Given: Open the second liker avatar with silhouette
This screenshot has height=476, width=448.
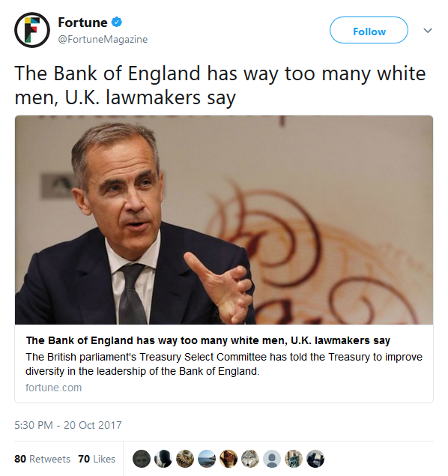Looking at the screenshot, I should 163,459.
